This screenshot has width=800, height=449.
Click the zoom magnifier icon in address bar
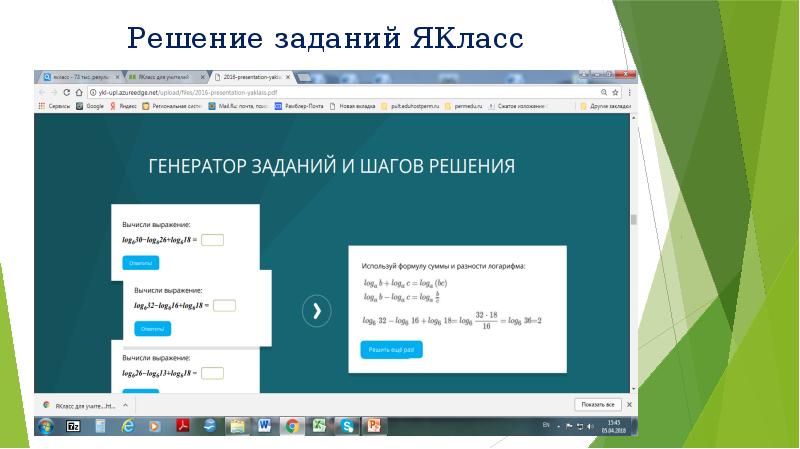tap(604, 92)
